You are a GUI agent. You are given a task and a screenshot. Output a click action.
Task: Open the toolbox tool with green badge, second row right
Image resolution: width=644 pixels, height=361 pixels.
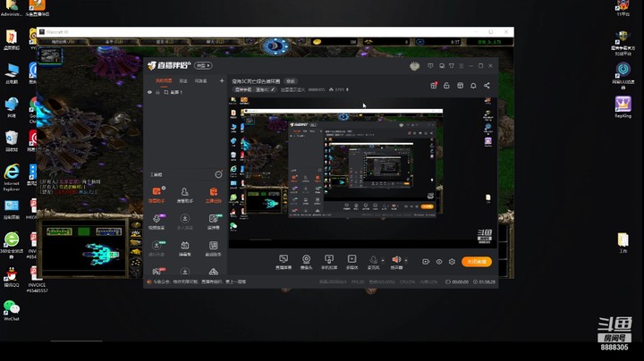point(213,222)
